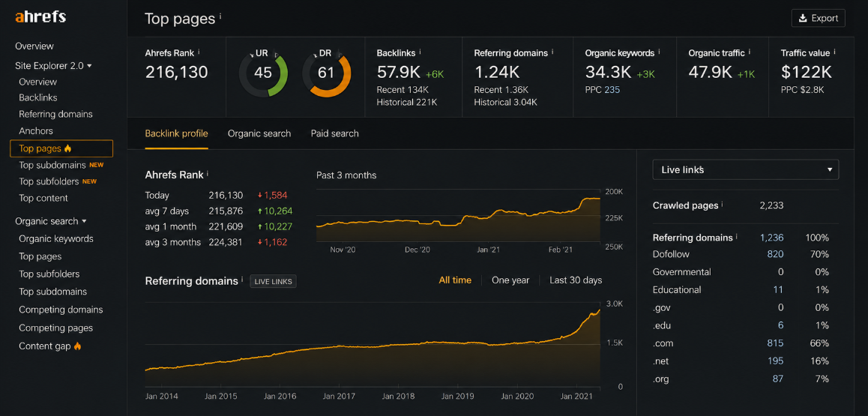Open Backlinks in the sidebar
The width and height of the screenshot is (868, 416).
[38, 97]
